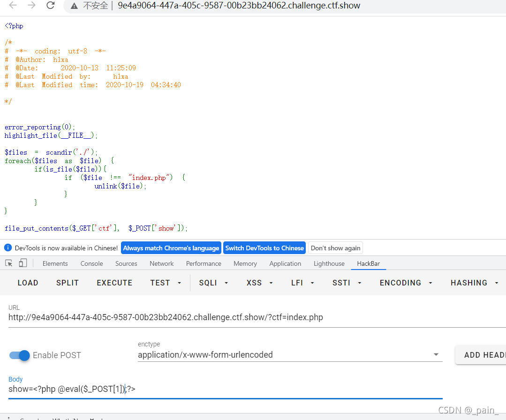The image size is (506, 420).
Task: Open the SSTI dropdown menu
Action: (x=347, y=283)
